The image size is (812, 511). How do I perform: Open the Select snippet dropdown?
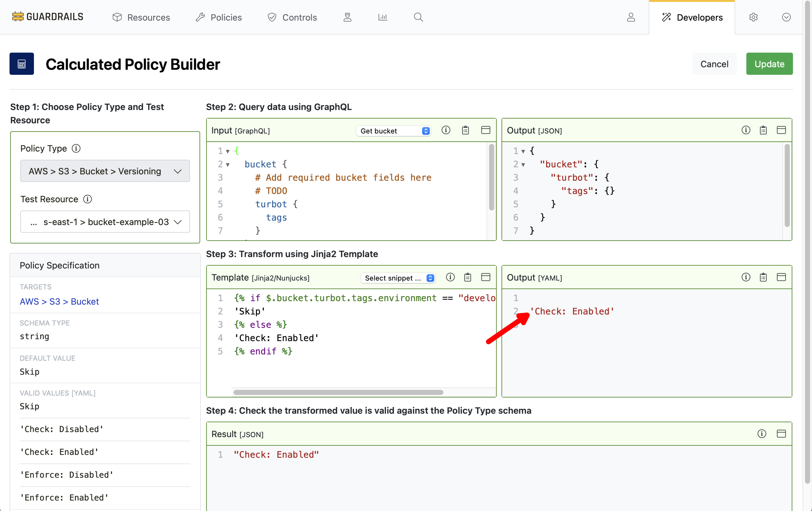[x=398, y=278]
